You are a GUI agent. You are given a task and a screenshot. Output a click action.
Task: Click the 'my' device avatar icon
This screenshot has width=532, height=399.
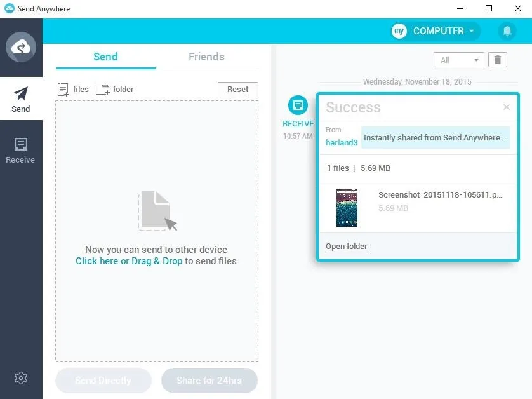[x=399, y=31]
